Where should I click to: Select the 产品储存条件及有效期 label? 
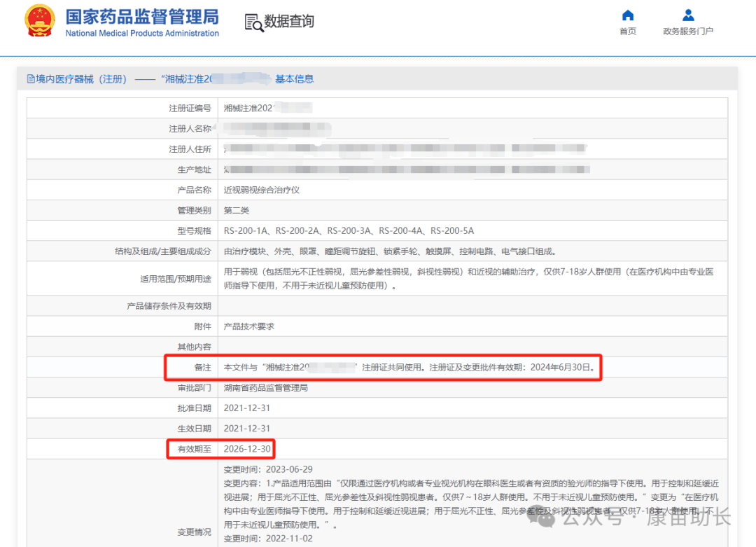click(169, 306)
